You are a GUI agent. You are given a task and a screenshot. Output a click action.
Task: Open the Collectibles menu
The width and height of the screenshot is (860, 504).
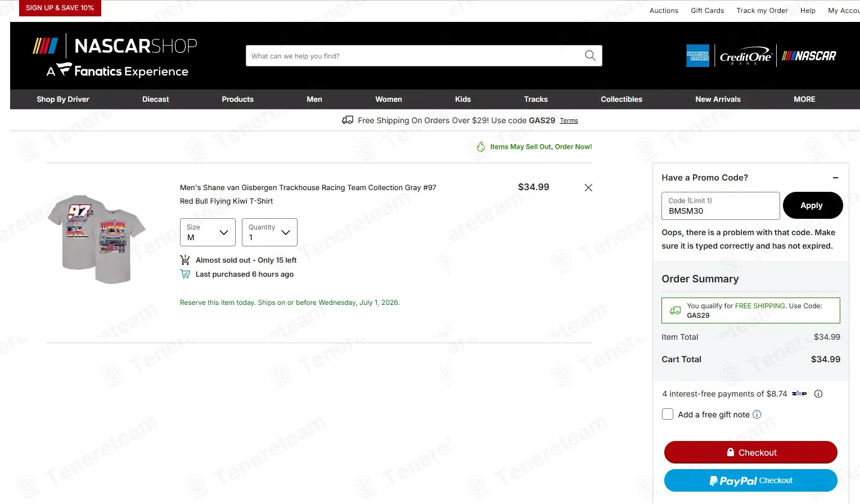(x=622, y=99)
